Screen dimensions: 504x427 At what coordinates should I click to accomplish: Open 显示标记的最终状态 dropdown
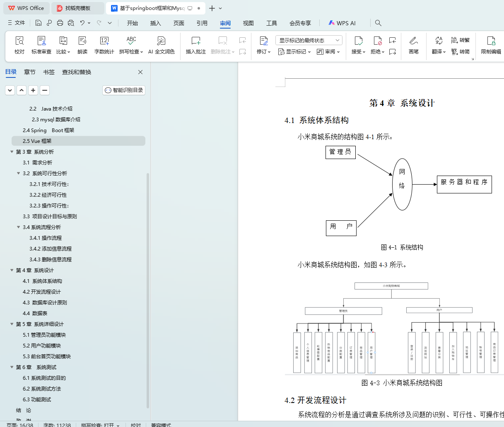pos(309,40)
